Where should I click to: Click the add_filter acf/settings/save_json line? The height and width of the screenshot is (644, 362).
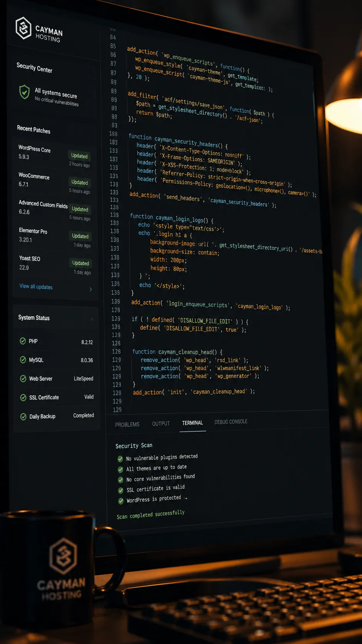coord(201,104)
